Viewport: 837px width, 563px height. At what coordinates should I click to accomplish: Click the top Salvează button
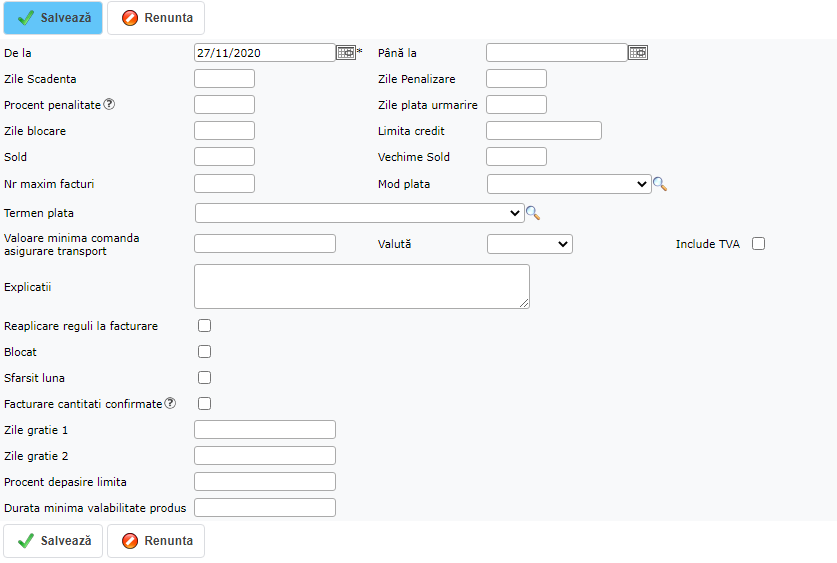pyautogui.click(x=53, y=18)
